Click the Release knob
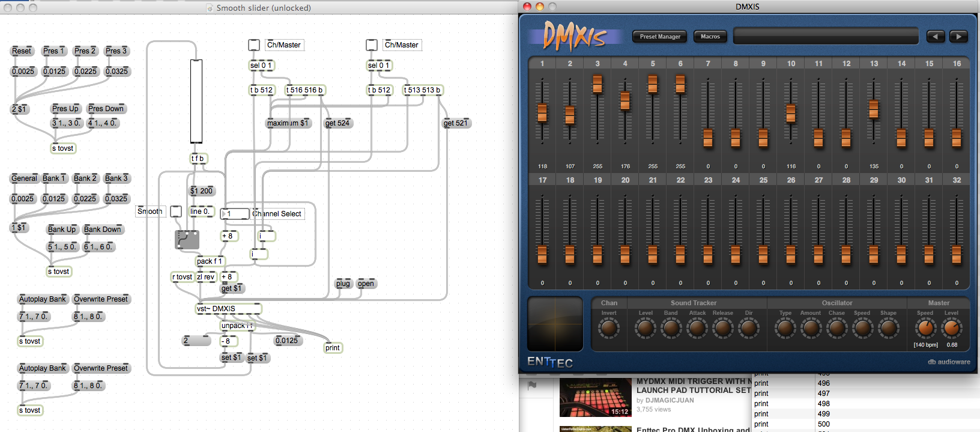 coord(722,328)
